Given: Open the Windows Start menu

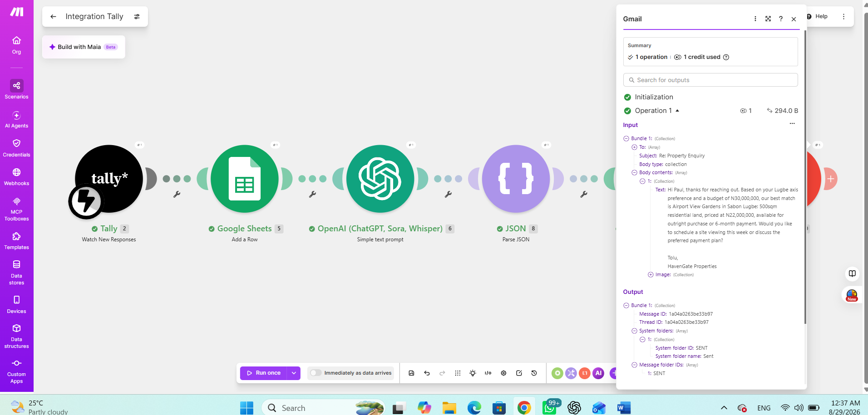Looking at the screenshot, I should [x=247, y=408].
